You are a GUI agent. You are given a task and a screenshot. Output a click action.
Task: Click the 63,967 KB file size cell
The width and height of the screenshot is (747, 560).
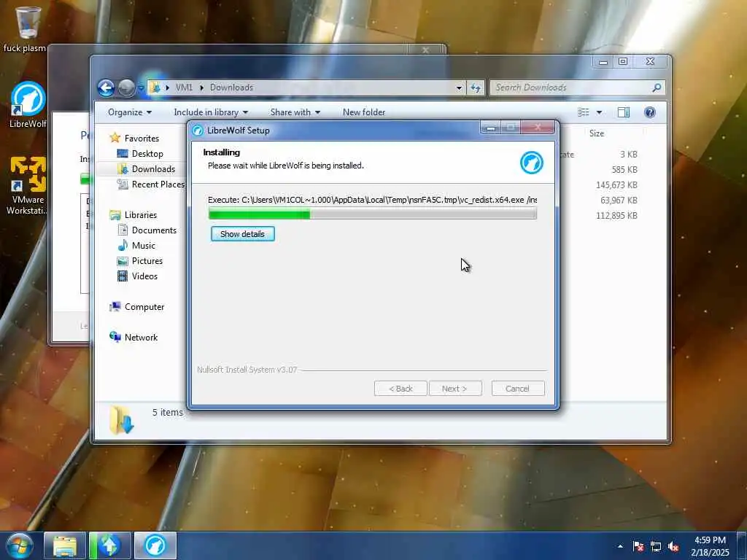619,200
